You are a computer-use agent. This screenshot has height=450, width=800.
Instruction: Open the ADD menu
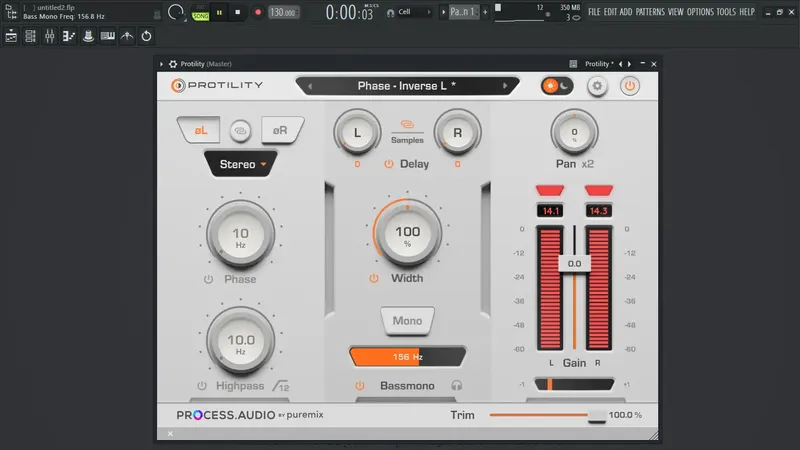pos(626,12)
